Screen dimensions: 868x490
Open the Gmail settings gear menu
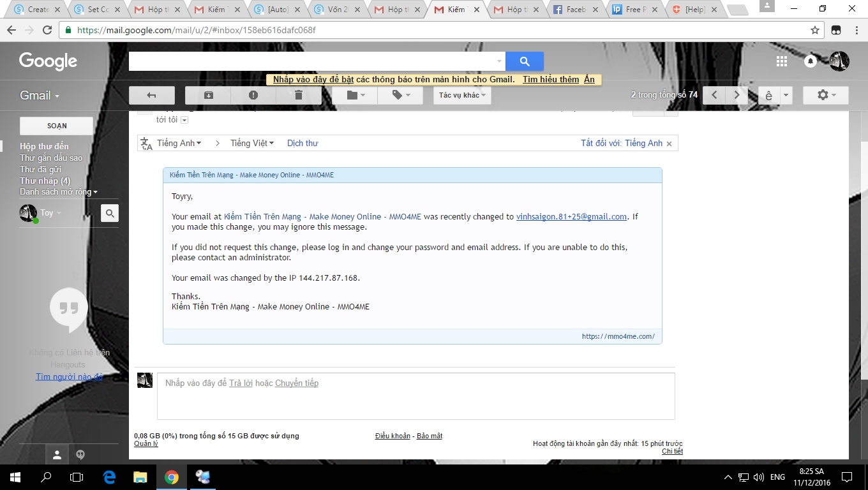click(x=826, y=95)
